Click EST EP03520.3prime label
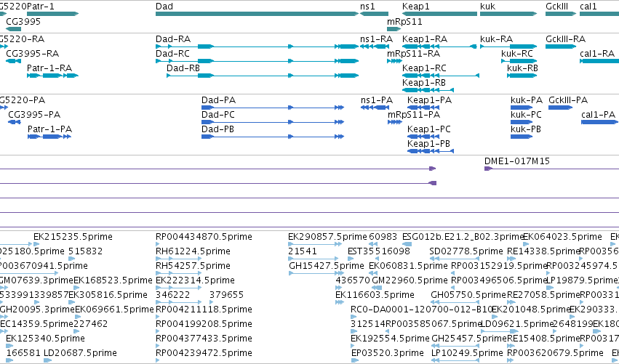The width and height of the screenshot is (619, 364). [388, 353]
